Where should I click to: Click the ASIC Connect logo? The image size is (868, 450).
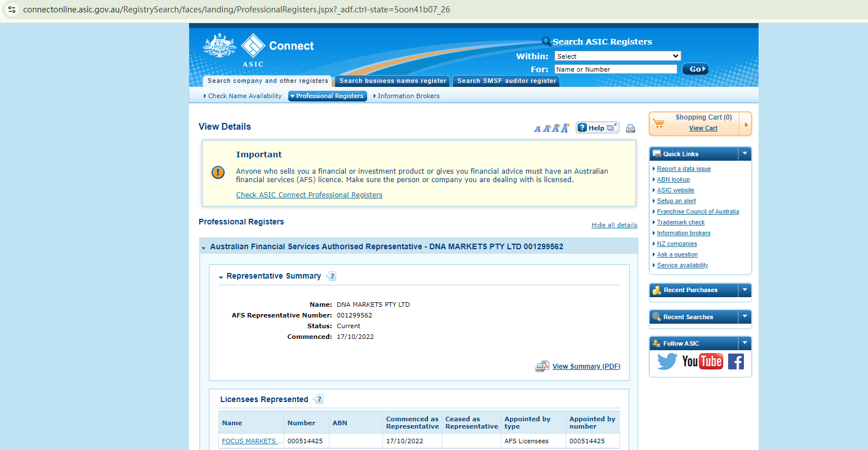click(x=258, y=50)
